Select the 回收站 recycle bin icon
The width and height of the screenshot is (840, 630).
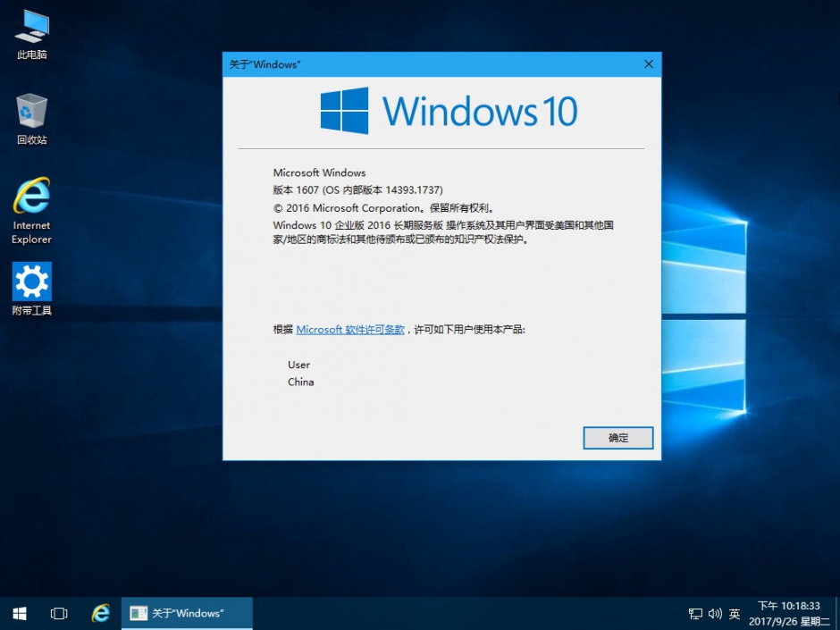31,119
